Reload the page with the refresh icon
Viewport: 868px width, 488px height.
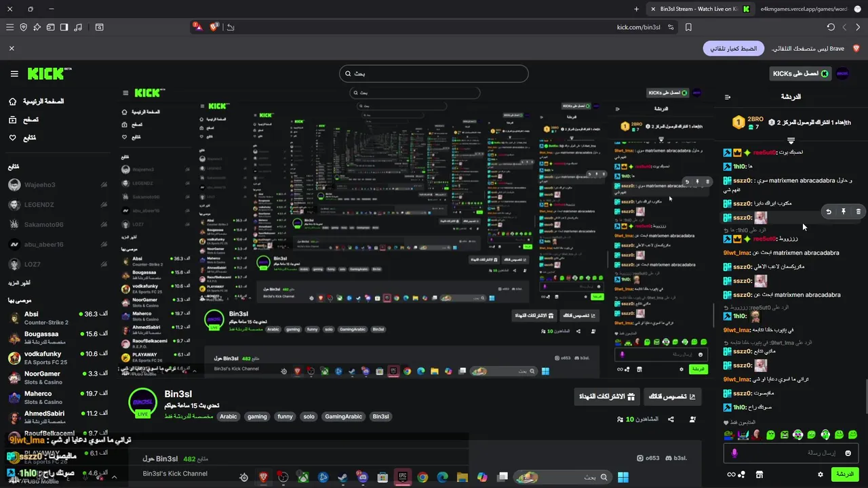[x=831, y=27]
